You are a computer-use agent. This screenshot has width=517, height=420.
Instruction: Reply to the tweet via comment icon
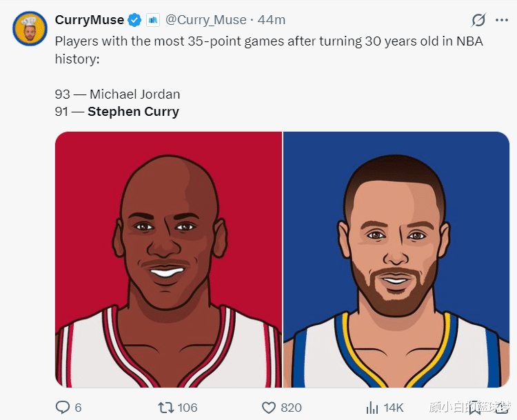(63, 408)
